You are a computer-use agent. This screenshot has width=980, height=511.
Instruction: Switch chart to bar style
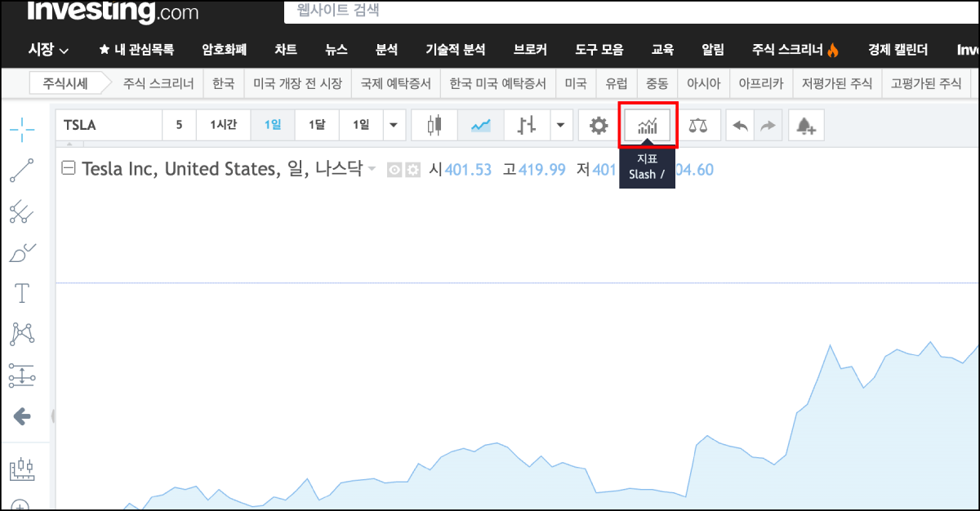[527, 125]
